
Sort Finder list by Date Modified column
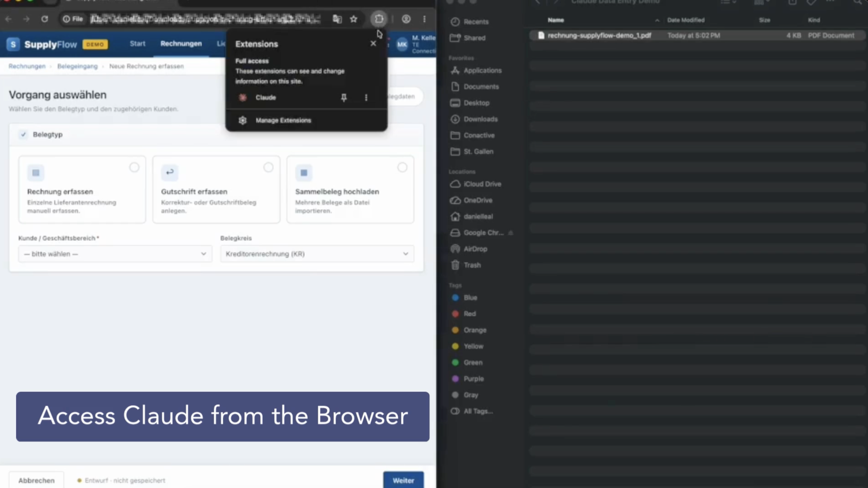point(686,20)
